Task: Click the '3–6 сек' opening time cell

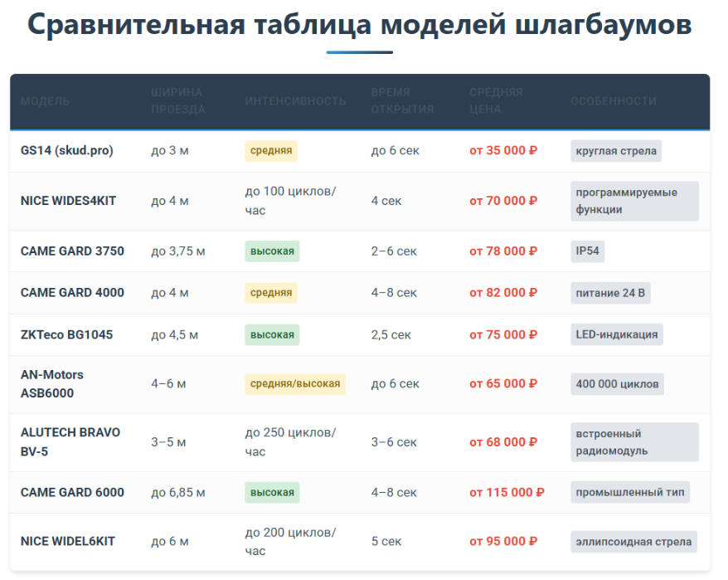Action: [394, 442]
